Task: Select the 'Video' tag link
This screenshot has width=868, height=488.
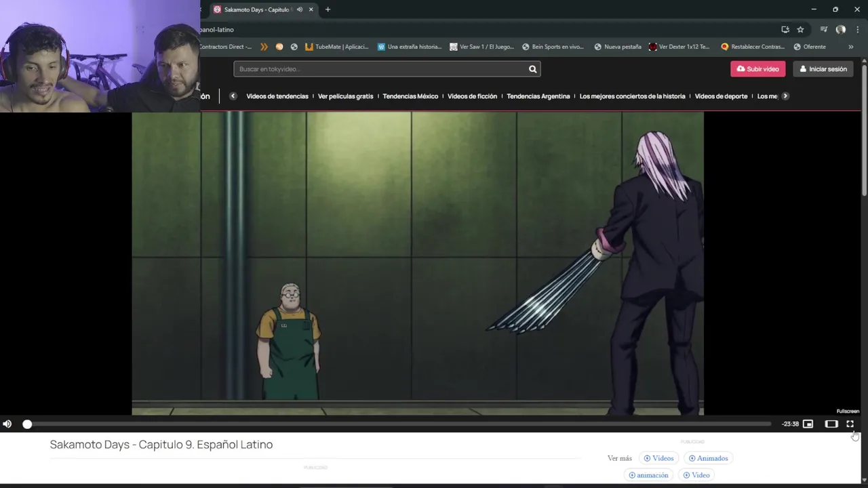Action: [x=696, y=475]
